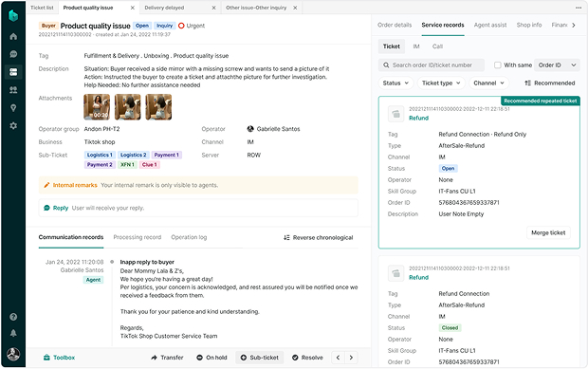Put ticket On hold

coord(211,358)
